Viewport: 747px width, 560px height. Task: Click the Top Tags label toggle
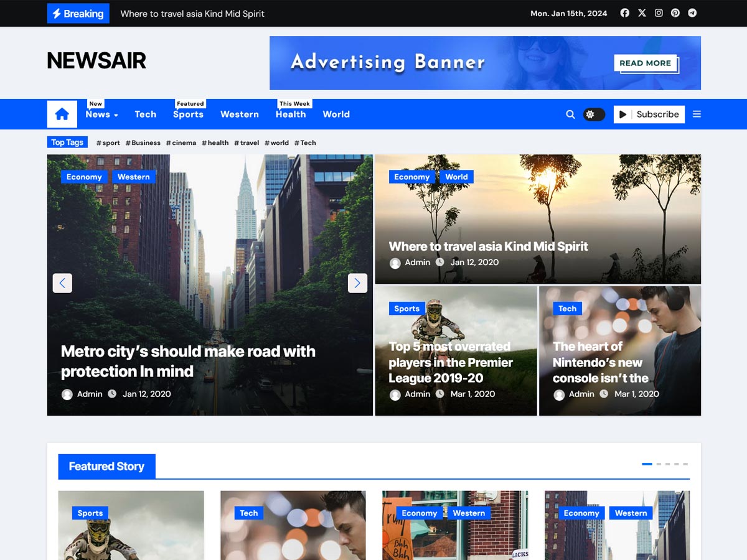point(67,142)
